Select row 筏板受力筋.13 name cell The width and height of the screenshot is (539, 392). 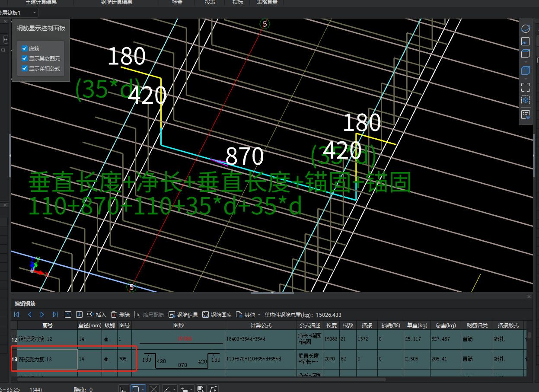coord(48,359)
